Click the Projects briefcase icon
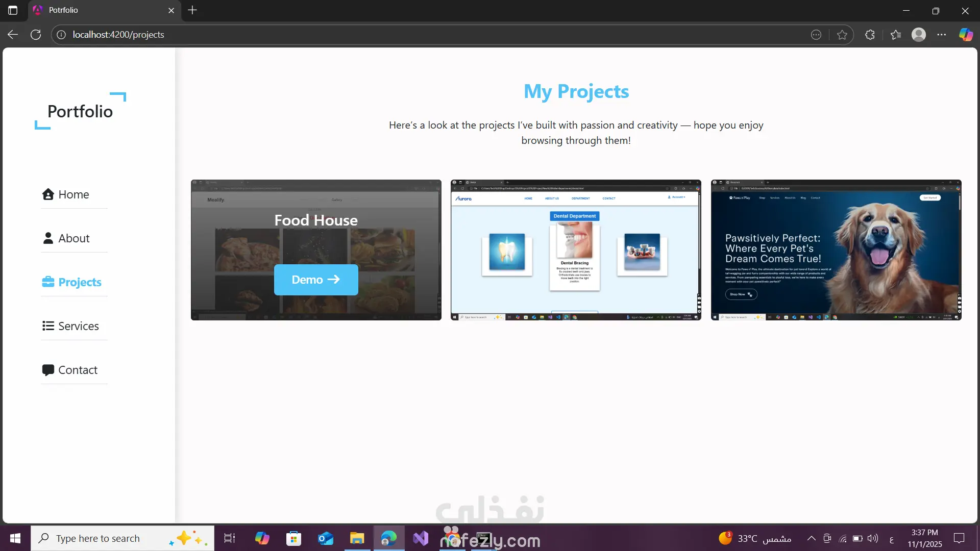The height and width of the screenshot is (551, 980). click(48, 282)
